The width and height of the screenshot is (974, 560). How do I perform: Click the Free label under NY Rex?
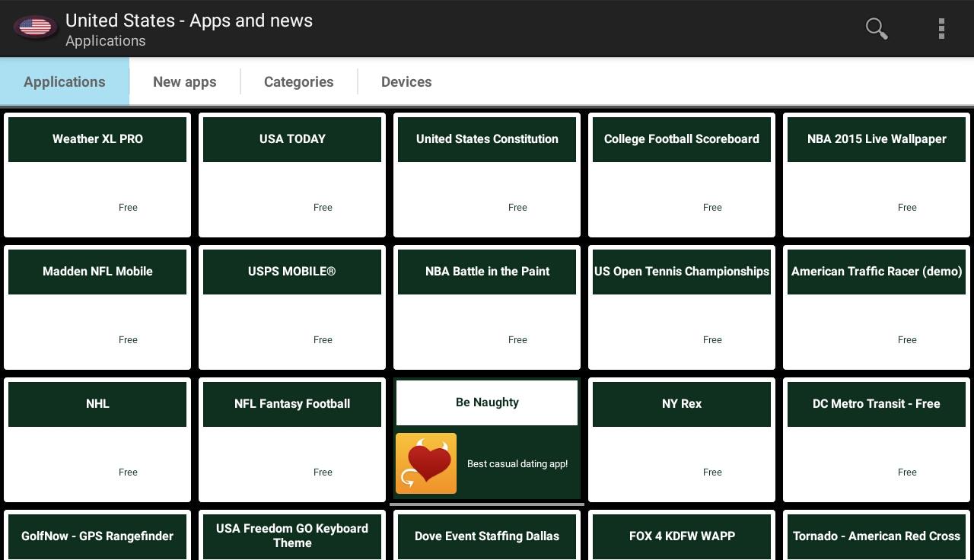(x=712, y=472)
